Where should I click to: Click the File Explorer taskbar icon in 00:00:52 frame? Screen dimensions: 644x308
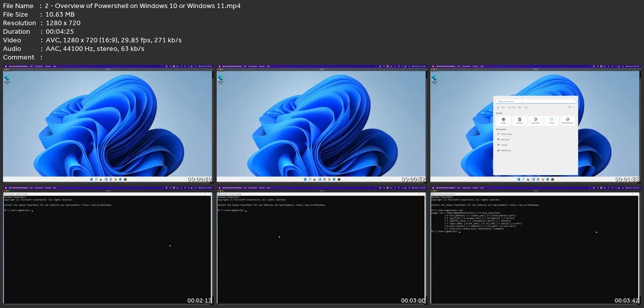point(329,179)
